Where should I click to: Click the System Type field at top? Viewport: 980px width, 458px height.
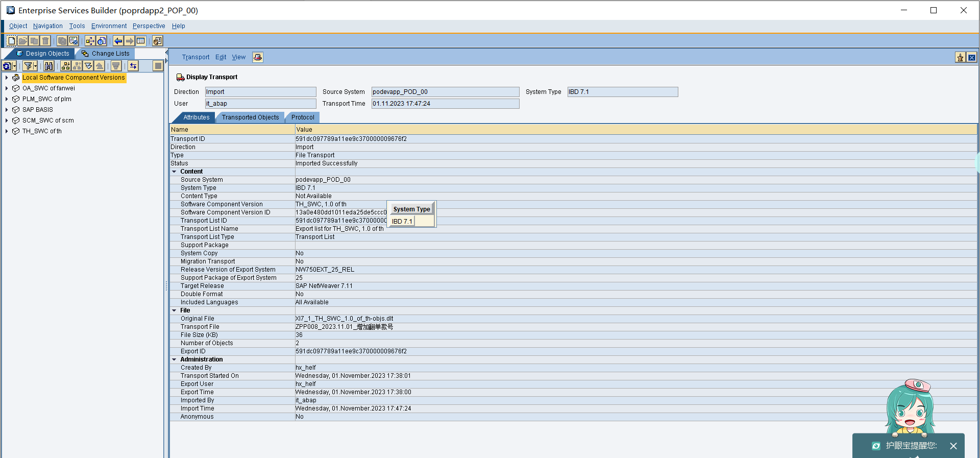[623, 92]
